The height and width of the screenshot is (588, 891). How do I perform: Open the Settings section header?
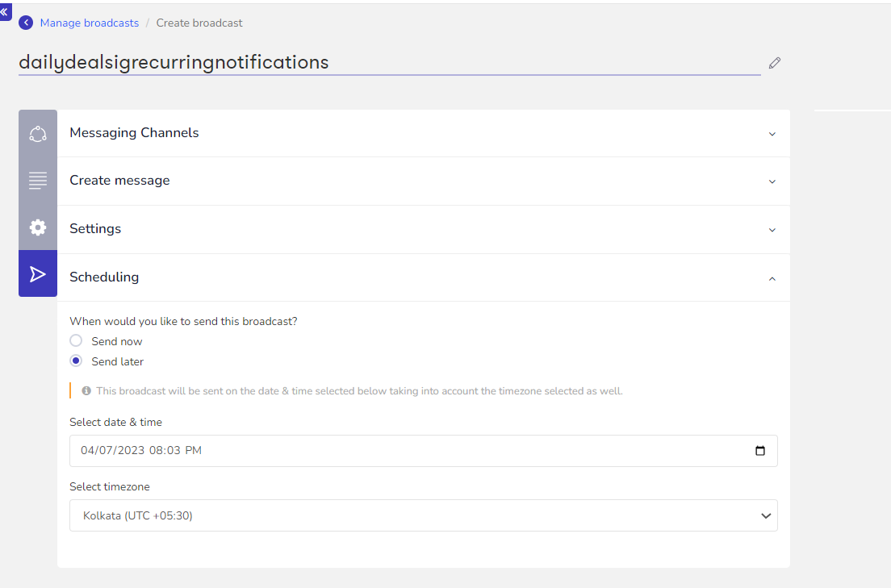424,229
